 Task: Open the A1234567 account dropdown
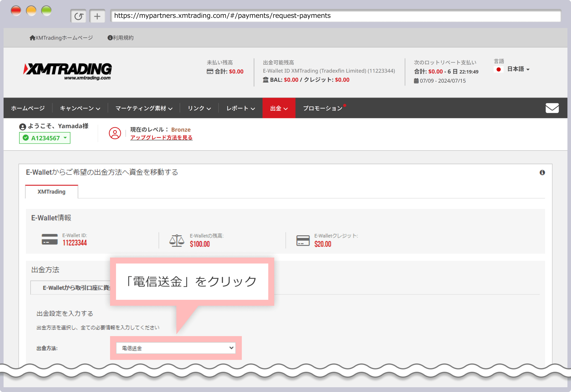coord(45,138)
